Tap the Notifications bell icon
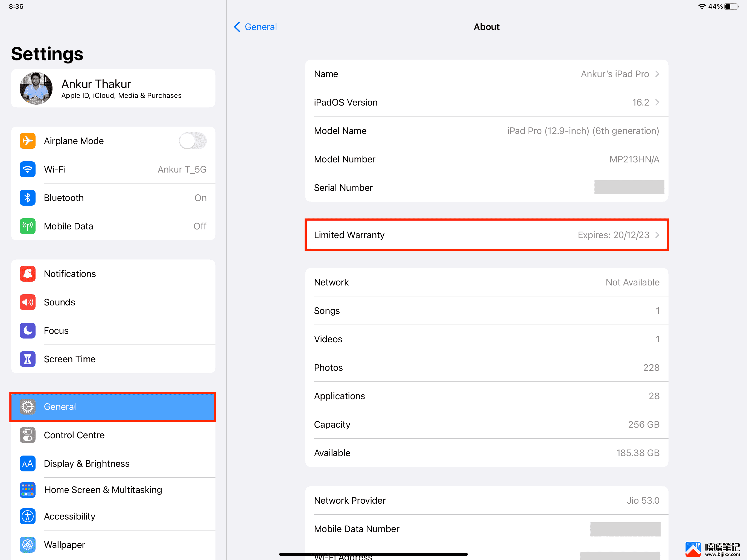 tap(28, 273)
